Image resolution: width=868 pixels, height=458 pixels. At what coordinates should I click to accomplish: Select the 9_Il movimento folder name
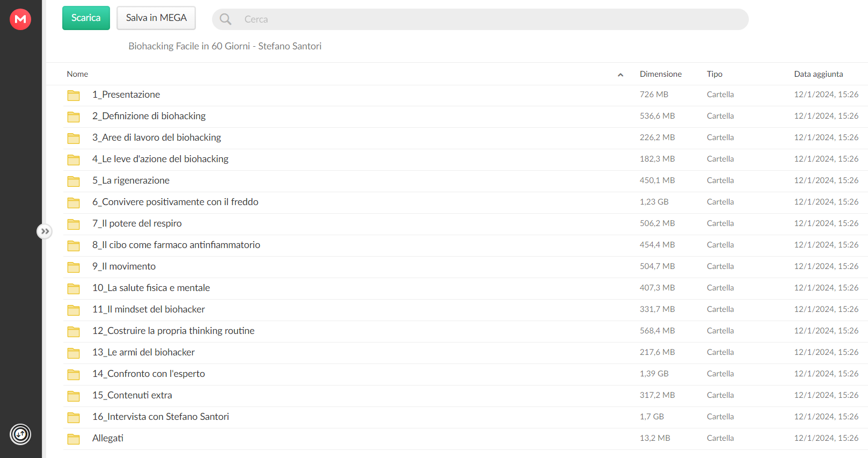pyautogui.click(x=124, y=266)
